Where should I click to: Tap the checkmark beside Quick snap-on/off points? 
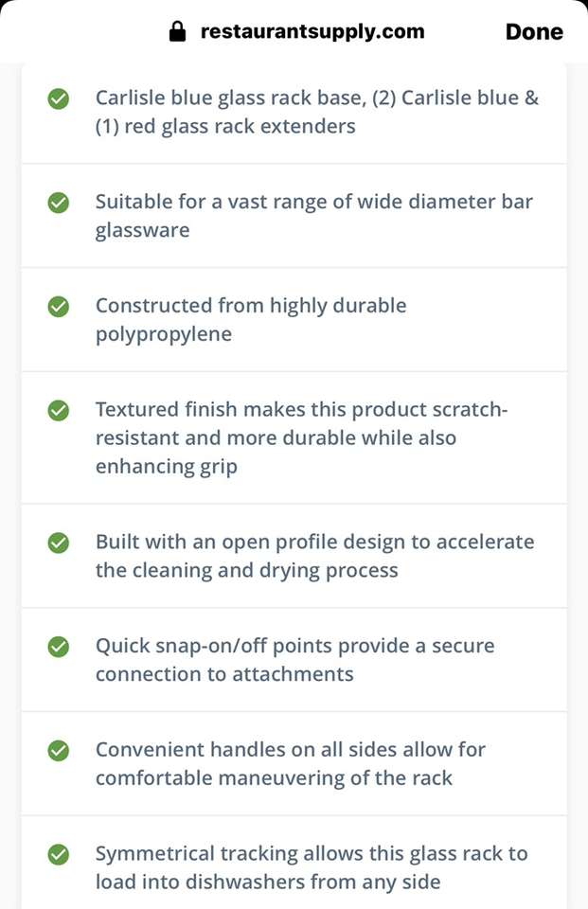tap(59, 647)
